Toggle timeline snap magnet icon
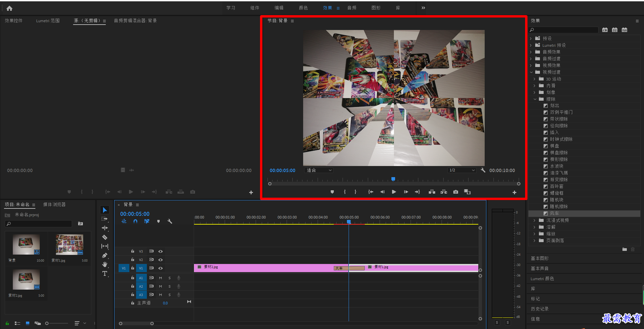The height and width of the screenshot is (329, 644). (x=135, y=221)
